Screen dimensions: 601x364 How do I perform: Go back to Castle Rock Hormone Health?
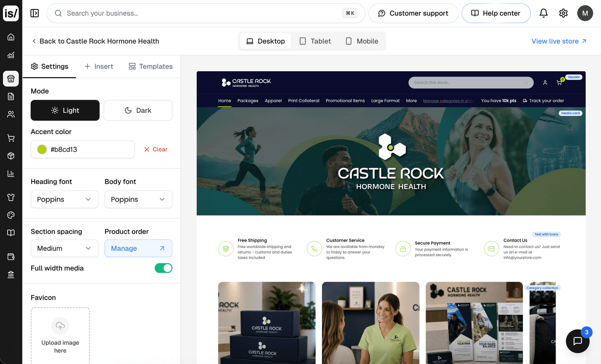pos(95,41)
